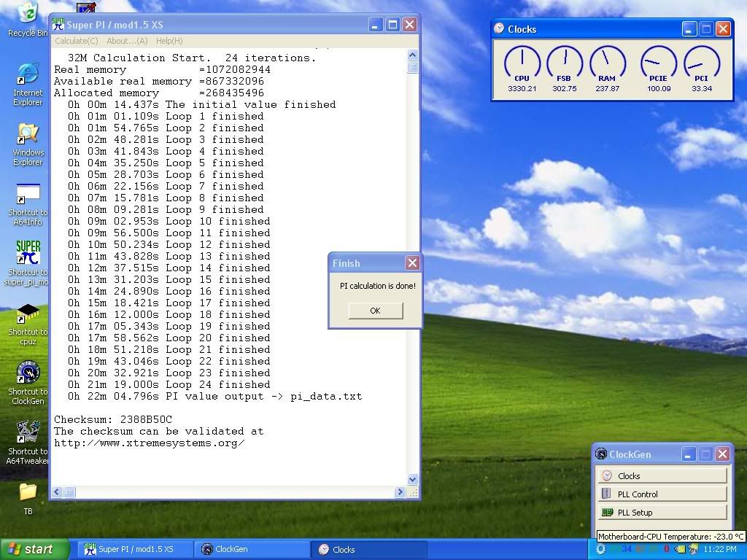Confirm the Finish dialog with OK
Viewport: 747px width, 560px height.
[376, 311]
